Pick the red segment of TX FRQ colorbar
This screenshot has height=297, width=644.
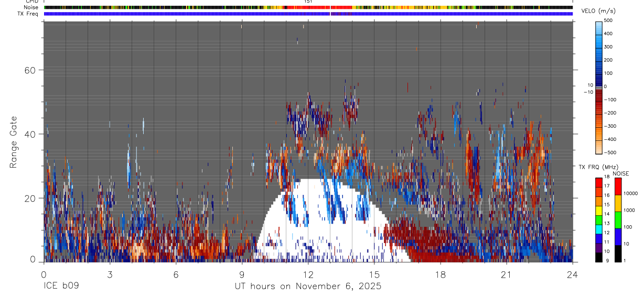pyautogui.click(x=599, y=183)
